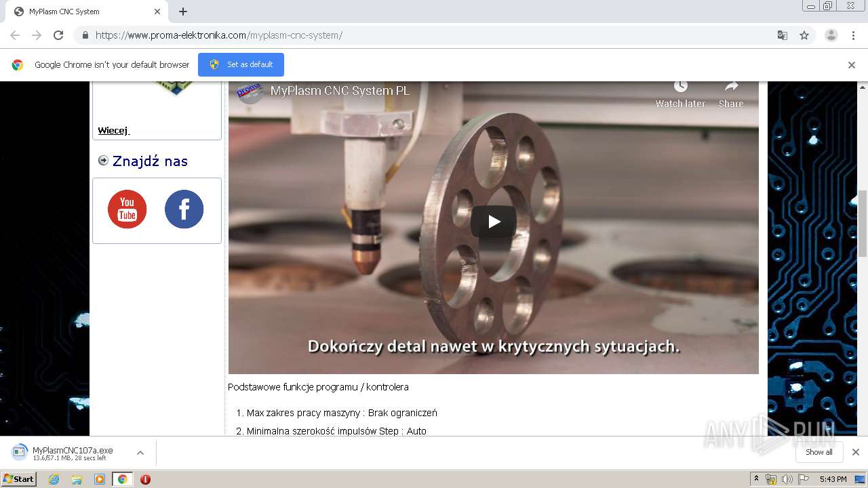This screenshot has height=488, width=868.
Task: Click the red stop-sign taskbar icon
Action: (x=145, y=479)
